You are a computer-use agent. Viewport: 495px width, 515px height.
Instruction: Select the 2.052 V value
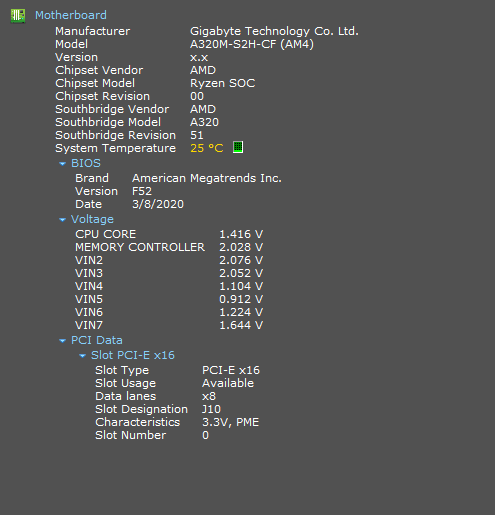coord(241,273)
